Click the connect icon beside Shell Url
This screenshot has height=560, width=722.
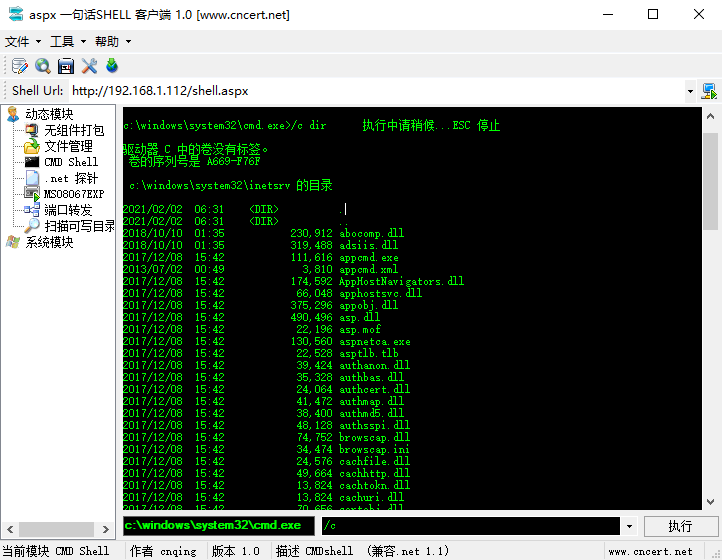pyautogui.click(x=709, y=91)
